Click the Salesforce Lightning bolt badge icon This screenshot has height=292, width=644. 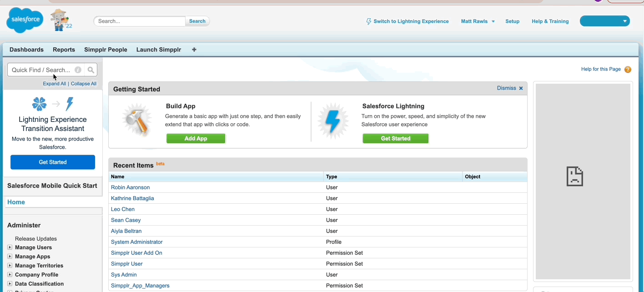click(333, 121)
